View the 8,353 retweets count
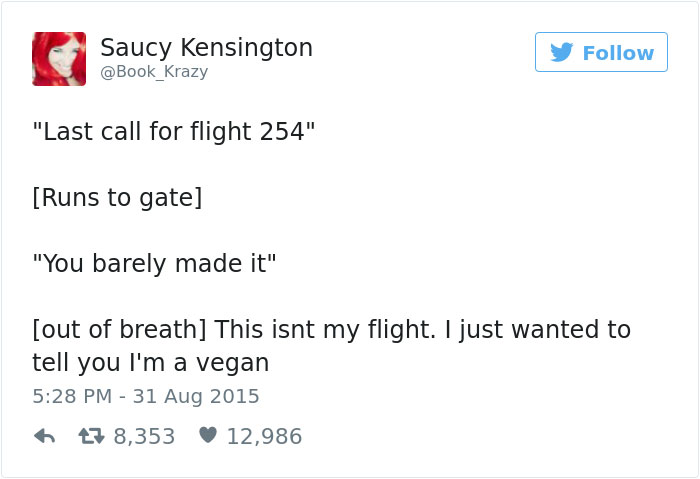700x479 pixels. (x=144, y=436)
